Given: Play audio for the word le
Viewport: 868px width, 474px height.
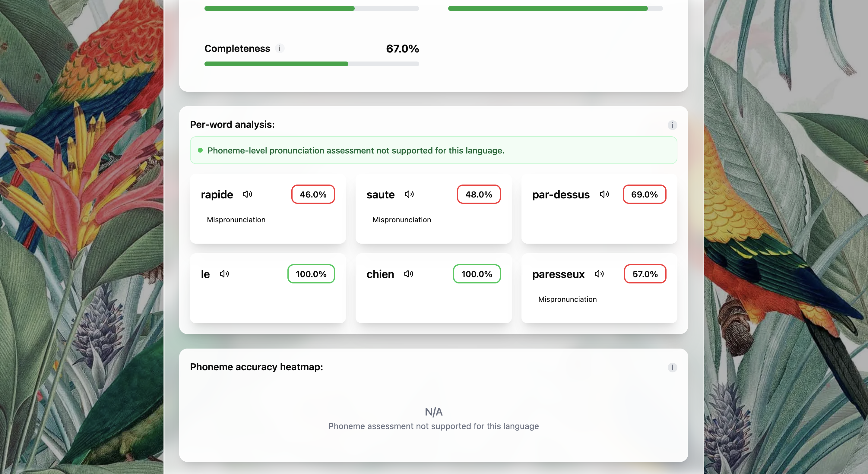Looking at the screenshot, I should (x=224, y=274).
